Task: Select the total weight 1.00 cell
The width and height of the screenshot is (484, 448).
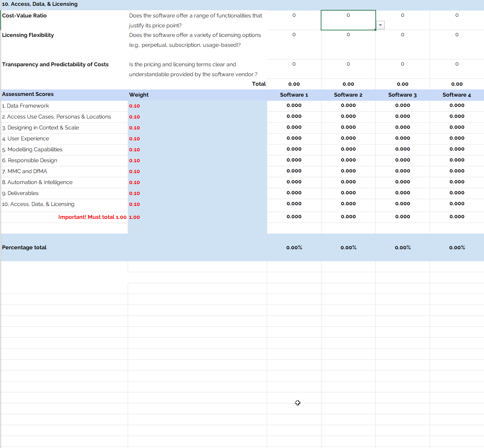Action: point(135,217)
